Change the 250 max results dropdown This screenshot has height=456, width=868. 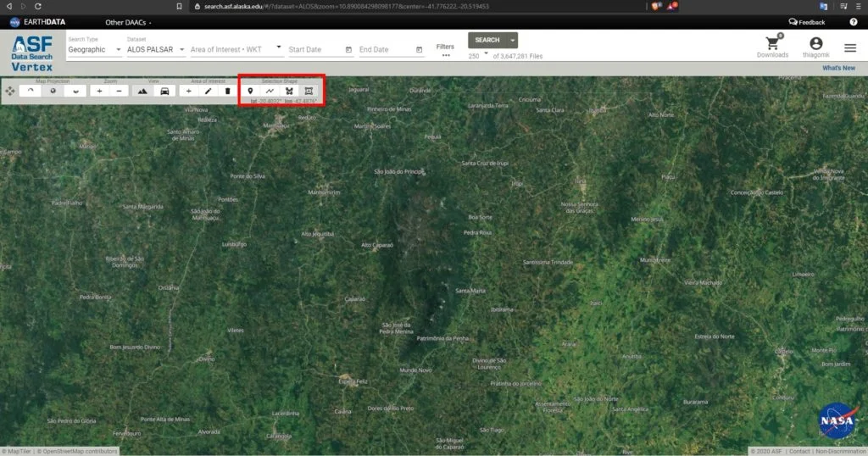[x=478, y=55]
